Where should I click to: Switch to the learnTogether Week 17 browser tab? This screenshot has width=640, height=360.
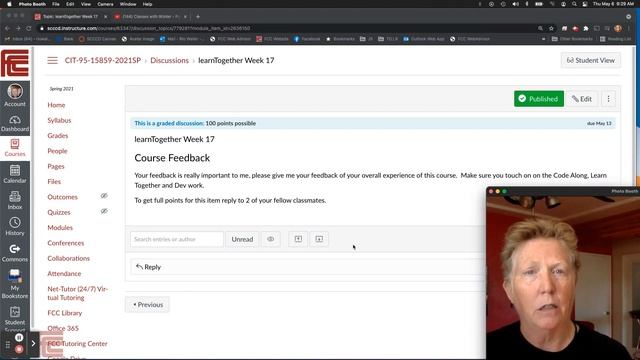tap(70, 17)
